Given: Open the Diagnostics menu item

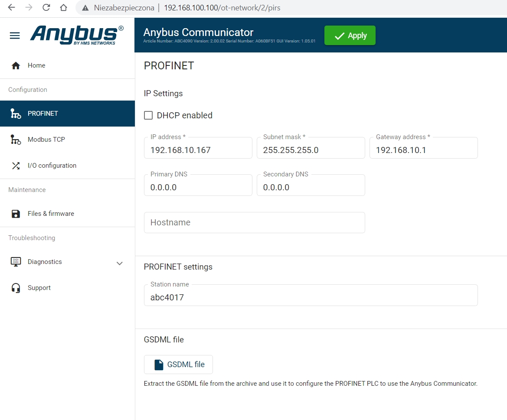Looking at the screenshot, I should (x=67, y=262).
